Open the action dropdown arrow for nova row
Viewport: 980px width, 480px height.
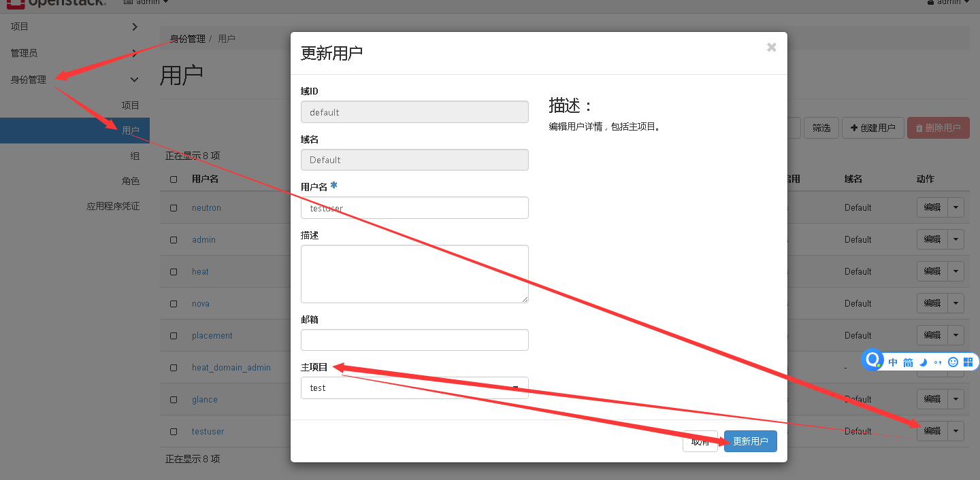pos(956,303)
